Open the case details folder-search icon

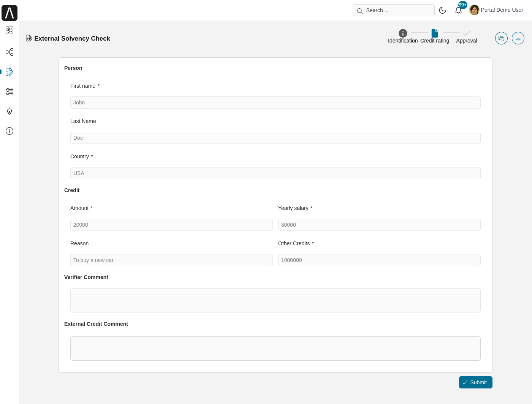pos(501,38)
